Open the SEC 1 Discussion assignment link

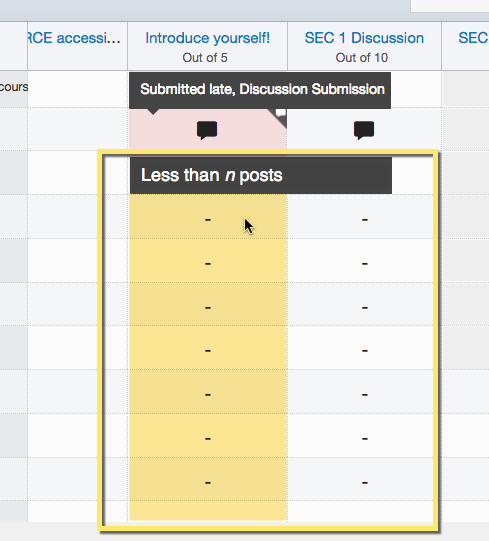click(x=364, y=38)
